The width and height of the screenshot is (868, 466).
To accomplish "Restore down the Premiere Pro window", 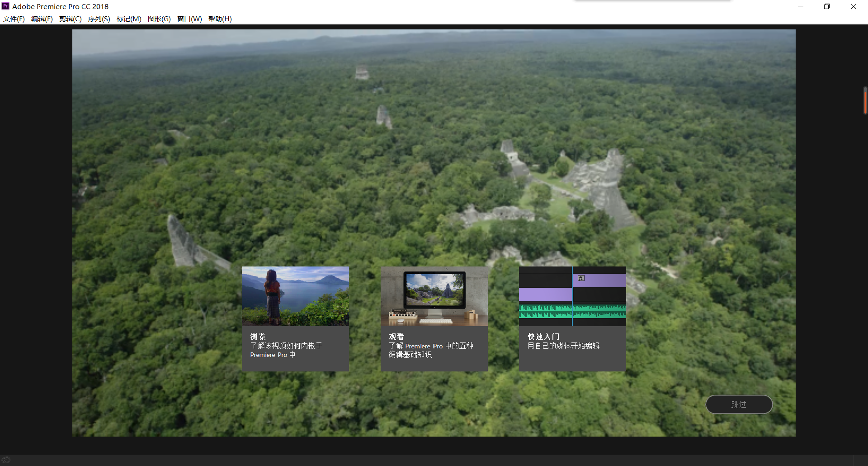I will pyautogui.click(x=827, y=6).
